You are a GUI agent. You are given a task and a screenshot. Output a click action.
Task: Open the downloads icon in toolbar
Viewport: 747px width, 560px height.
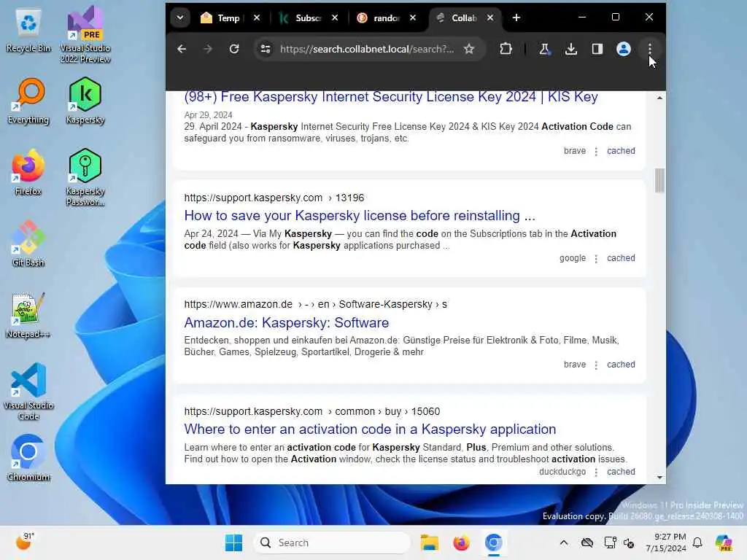[x=570, y=49]
